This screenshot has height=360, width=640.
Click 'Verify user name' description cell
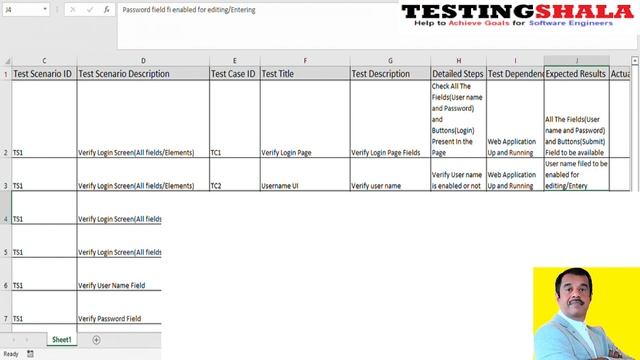pos(390,174)
